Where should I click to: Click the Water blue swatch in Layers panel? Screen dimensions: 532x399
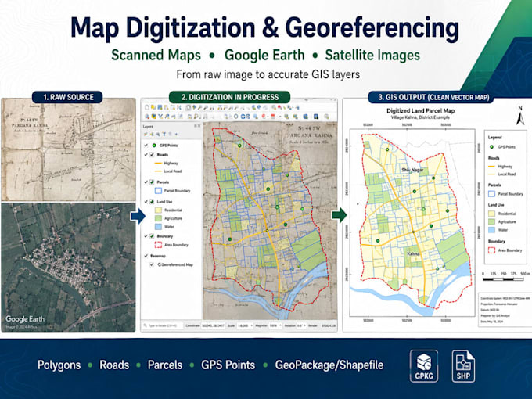[159, 226]
